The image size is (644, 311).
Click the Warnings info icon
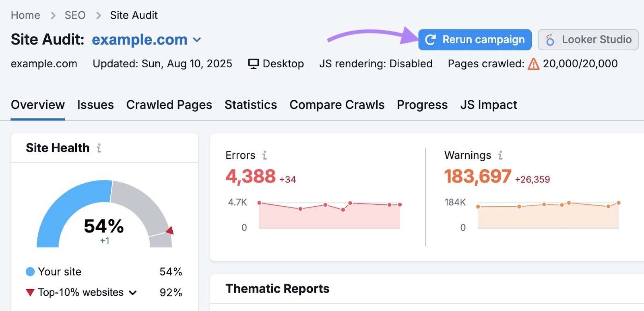click(x=500, y=155)
